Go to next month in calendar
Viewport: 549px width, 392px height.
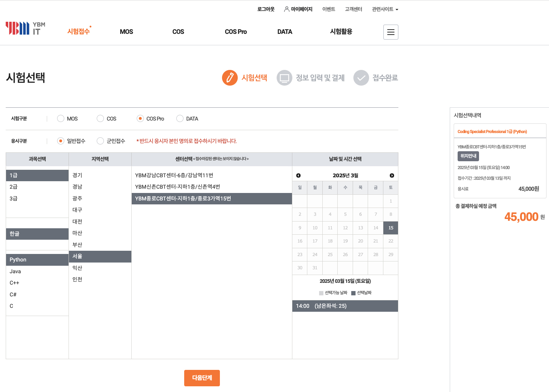click(x=392, y=175)
